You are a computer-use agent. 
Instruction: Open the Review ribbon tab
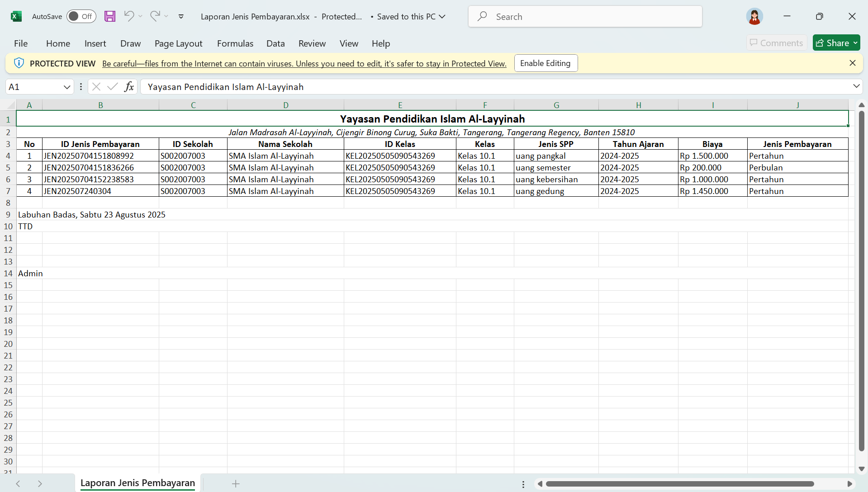pyautogui.click(x=312, y=43)
